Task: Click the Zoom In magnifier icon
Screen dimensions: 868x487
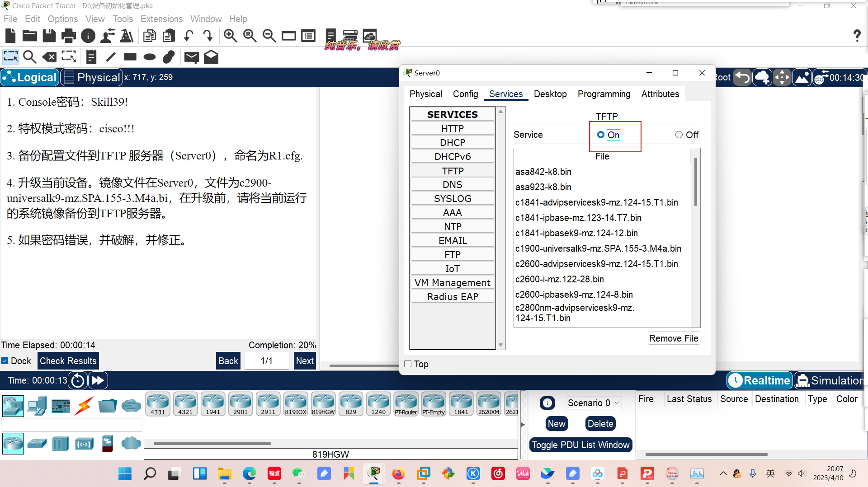Action: [x=231, y=36]
